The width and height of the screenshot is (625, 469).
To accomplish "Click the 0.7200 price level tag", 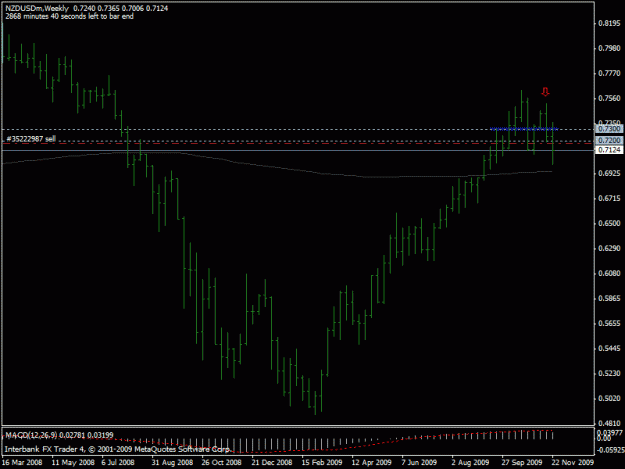I will 609,140.
